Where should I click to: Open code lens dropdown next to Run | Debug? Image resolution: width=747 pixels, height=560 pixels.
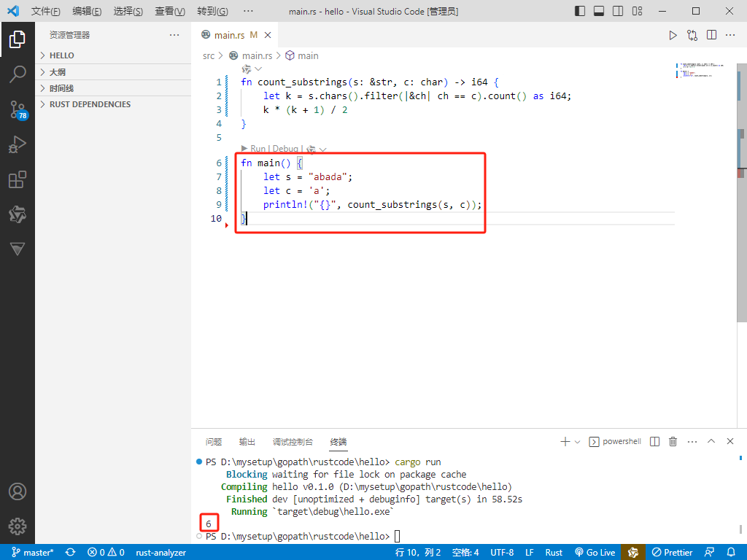click(x=323, y=149)
